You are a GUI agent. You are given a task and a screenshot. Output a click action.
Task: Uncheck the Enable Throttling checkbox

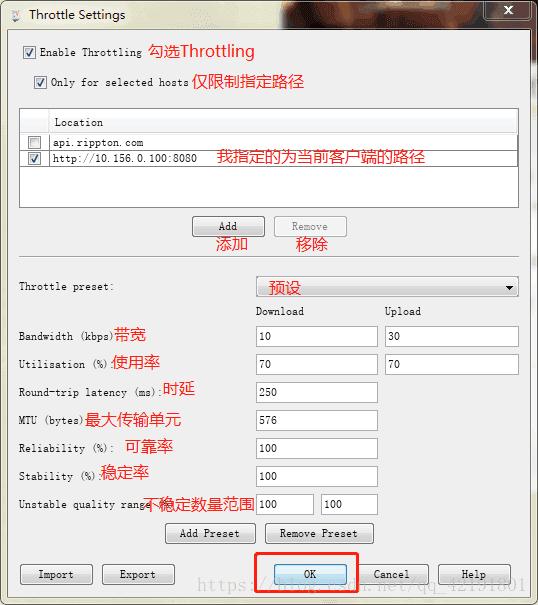tap(29, 52)
